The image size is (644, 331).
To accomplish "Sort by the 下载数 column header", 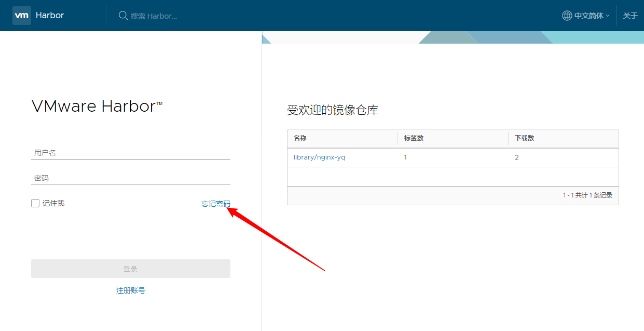I will (x=524, y=138).
